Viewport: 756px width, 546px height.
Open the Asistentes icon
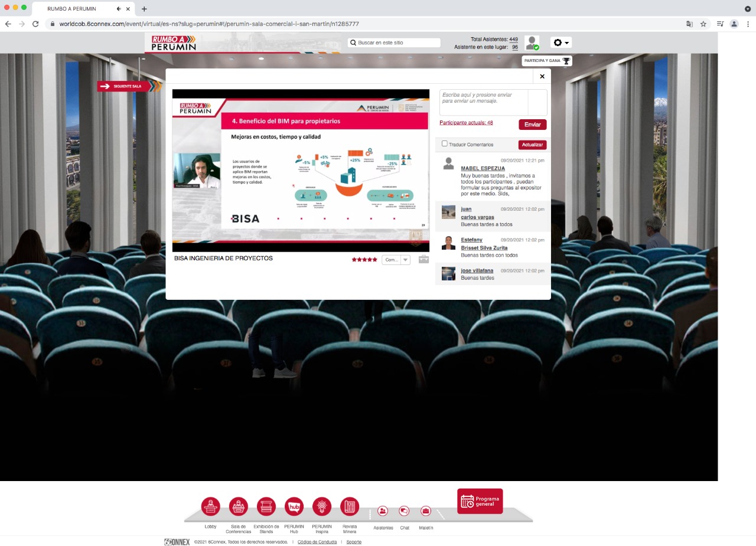click(x=383, y=511)
